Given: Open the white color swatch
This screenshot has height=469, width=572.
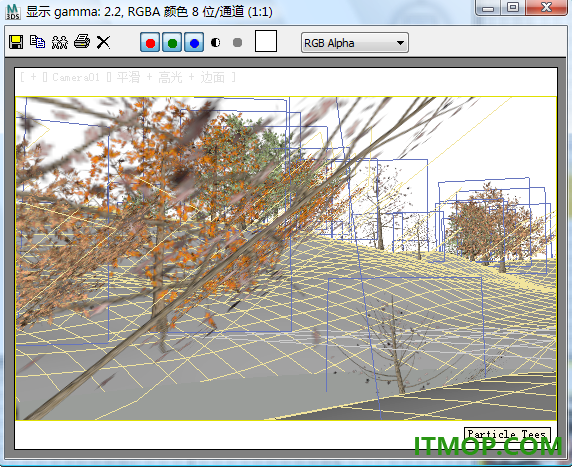Looking at the screenshot, I should (266, 41).
